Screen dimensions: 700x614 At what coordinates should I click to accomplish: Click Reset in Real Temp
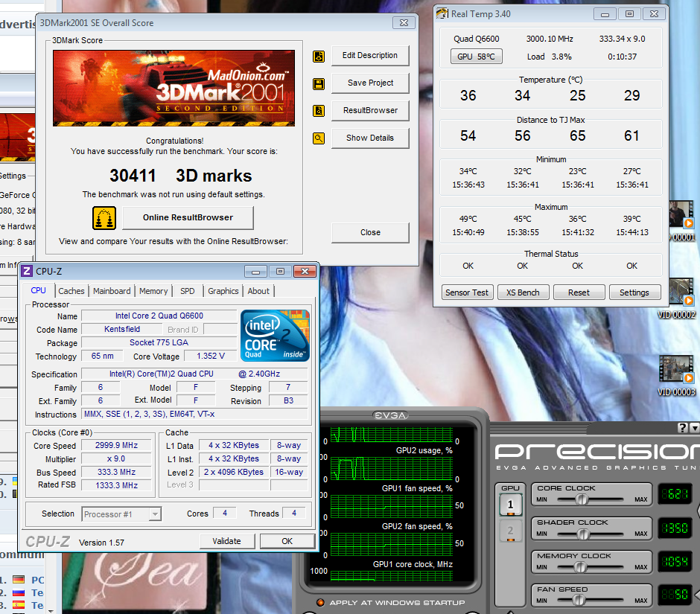(x=579, y=292)
